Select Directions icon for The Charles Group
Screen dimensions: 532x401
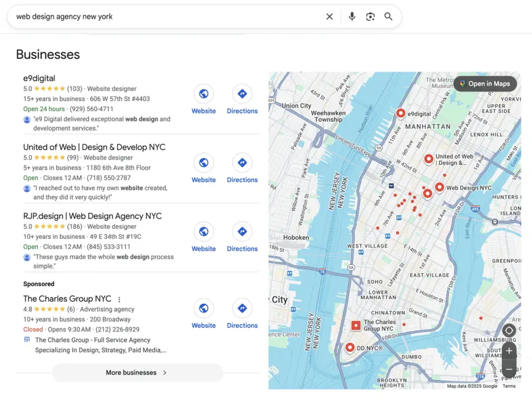[x=242, y=308]
